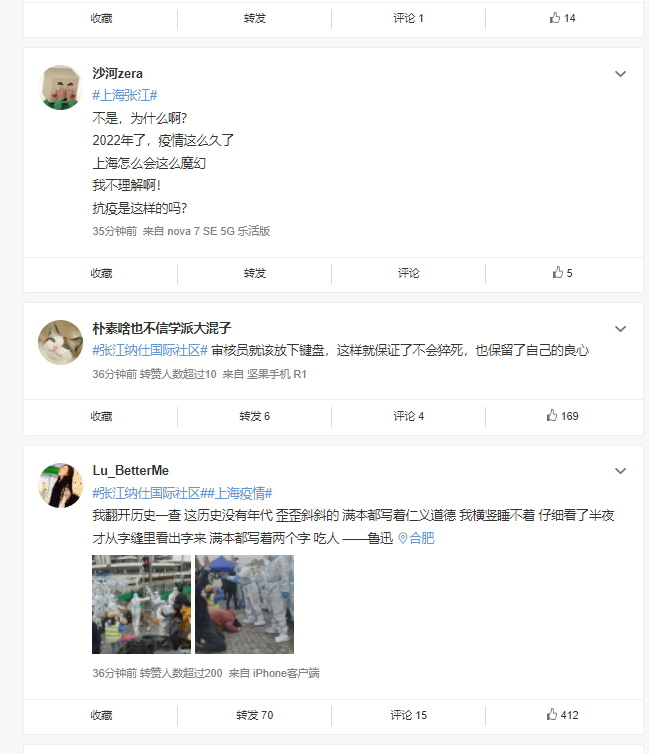View first photo thumbnail in Lu_BetterMe's post
The image size is (649, 754).
tap(141, 604)
